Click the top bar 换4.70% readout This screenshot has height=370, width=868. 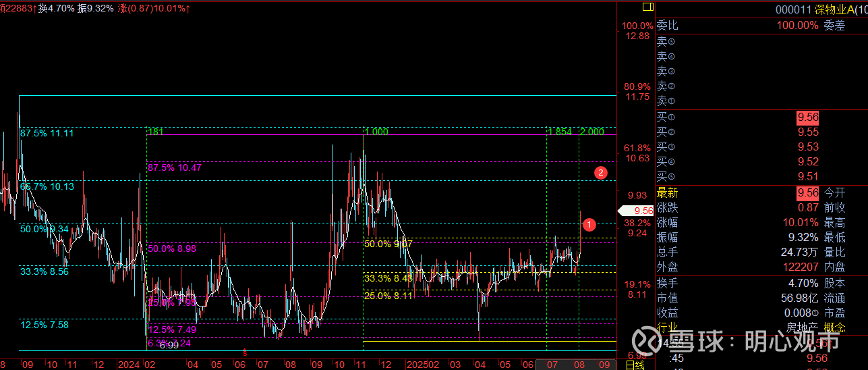56,8
